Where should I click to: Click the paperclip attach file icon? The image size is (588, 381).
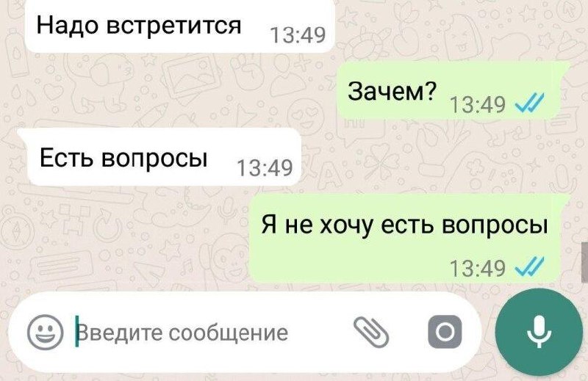pyautogui.click(x=371, y=332)
